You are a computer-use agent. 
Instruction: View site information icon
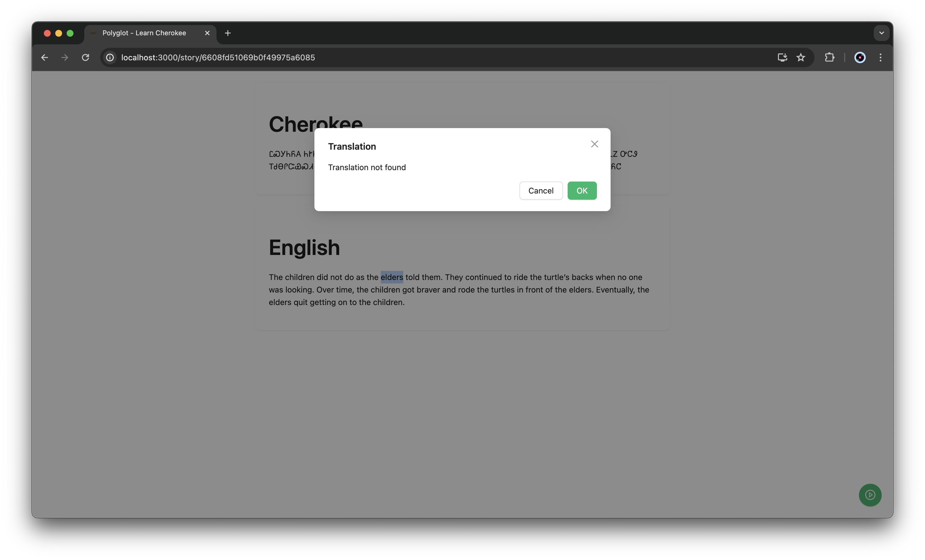(x=110, y=57)
